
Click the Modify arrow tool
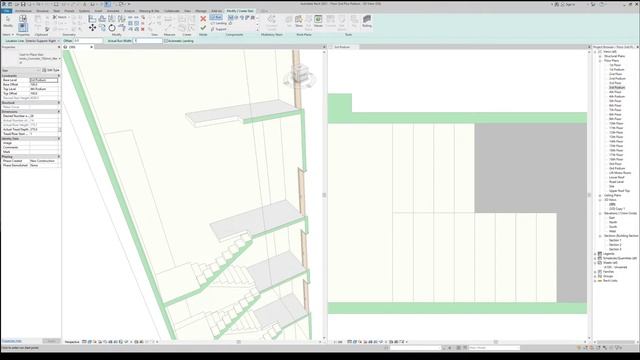click(x=8, y=21)
